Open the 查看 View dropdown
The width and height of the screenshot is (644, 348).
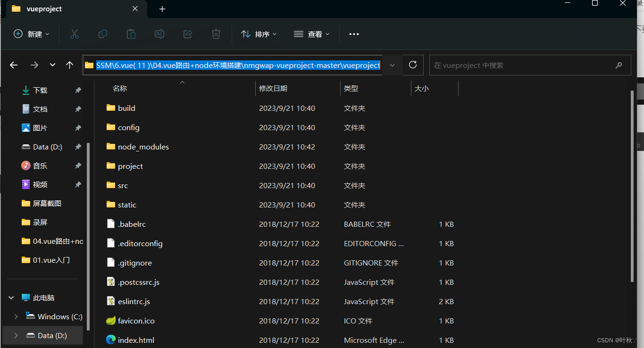click(312, 34)
